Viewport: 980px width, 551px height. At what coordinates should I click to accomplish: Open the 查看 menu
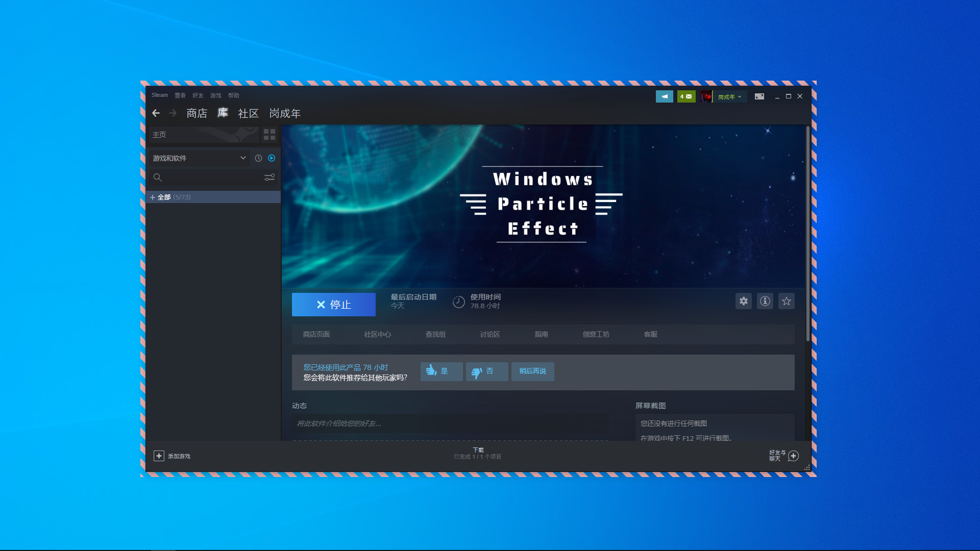[180, 95]
